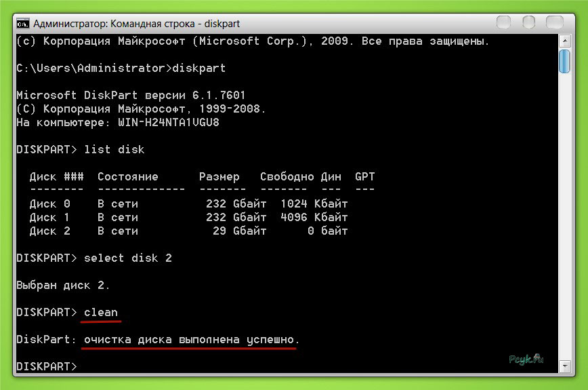Click the 'Свободно' column header
This screenshot has height=390, width=588.
coord(287,176)
